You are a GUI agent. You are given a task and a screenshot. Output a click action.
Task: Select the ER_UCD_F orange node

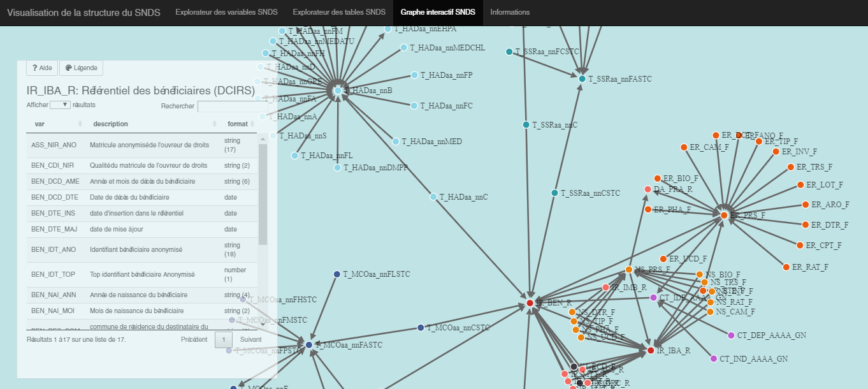[663, 259]
